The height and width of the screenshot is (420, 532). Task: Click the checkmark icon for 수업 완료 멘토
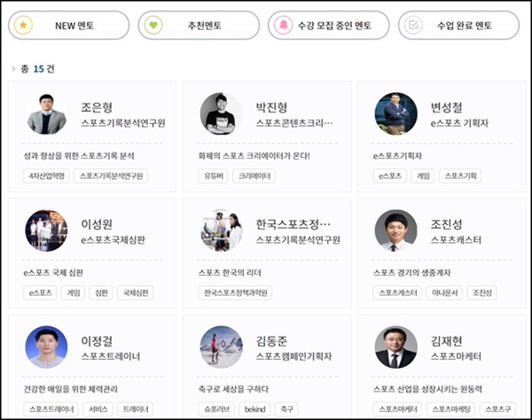(x=414, y=26)
